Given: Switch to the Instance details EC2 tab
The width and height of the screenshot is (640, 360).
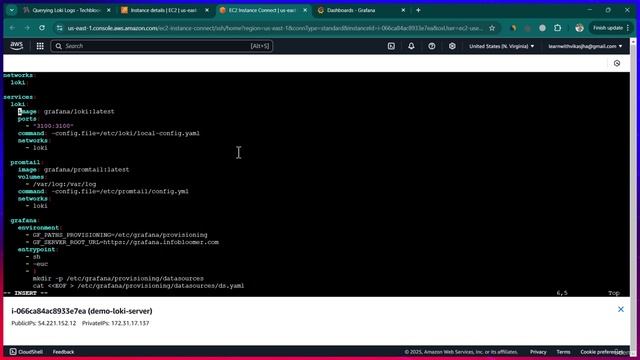Looking at the screenshot, I should [164, 10].
